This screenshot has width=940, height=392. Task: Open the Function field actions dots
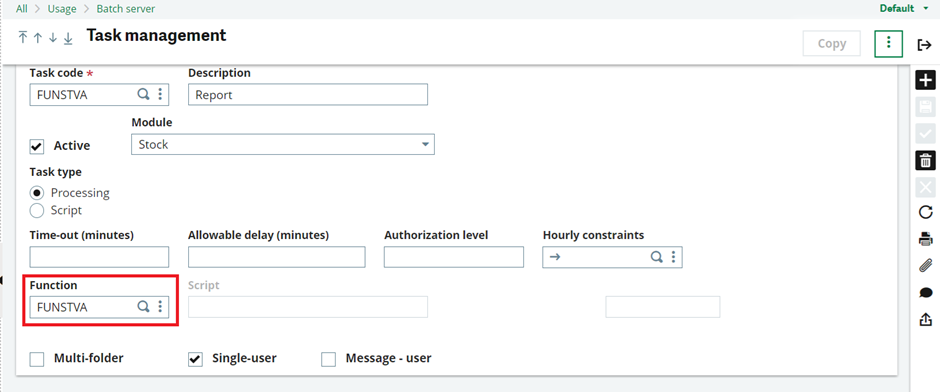[x=160, y=307]
